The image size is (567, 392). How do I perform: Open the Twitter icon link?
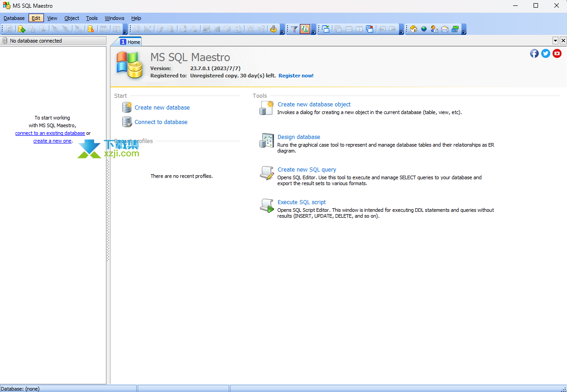546,53
